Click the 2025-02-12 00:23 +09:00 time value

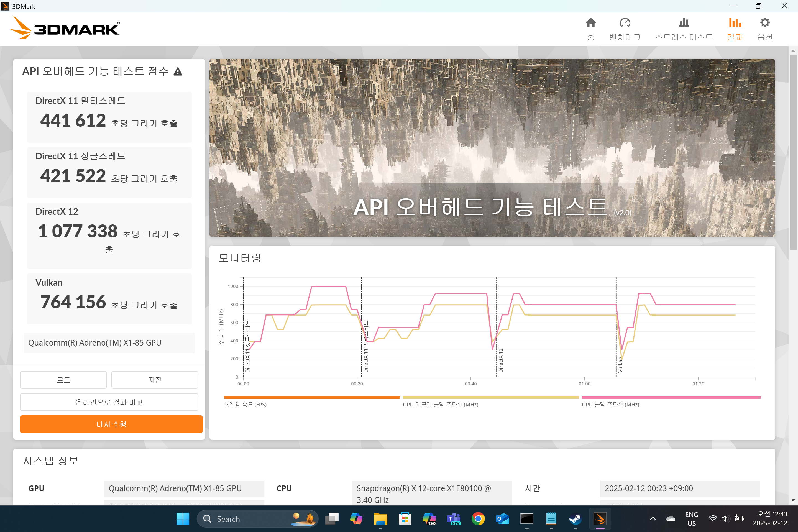pyautogui.click(x=680, y=488)
